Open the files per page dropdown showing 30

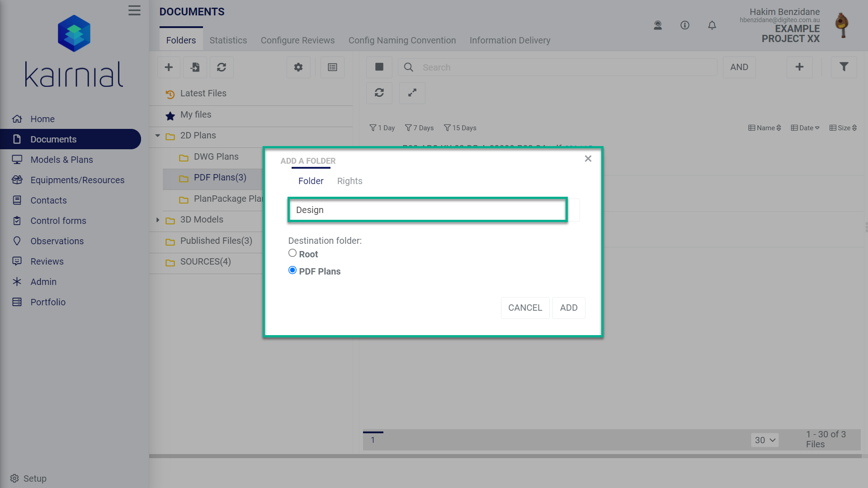click(764, 440)
